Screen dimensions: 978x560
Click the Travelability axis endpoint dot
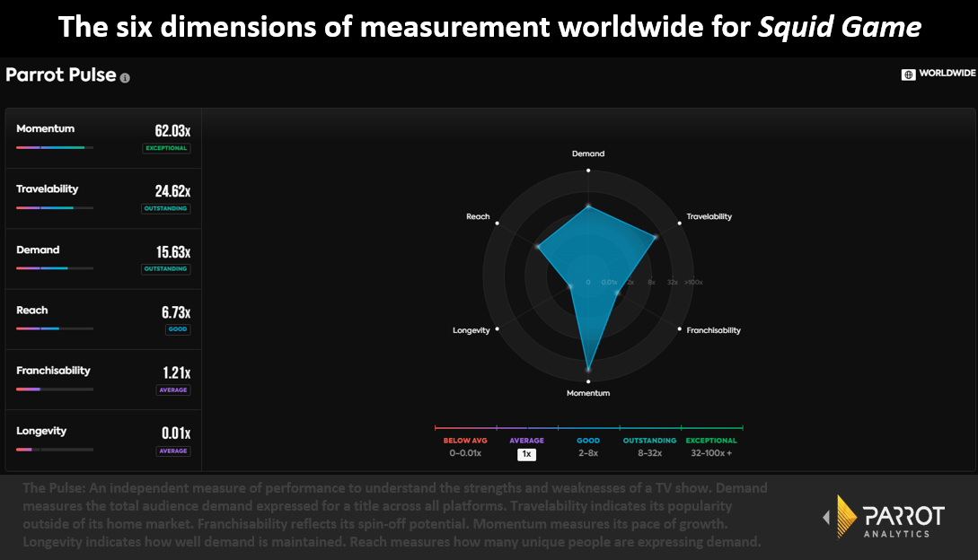pyautogui.click(x=680, y=223)
